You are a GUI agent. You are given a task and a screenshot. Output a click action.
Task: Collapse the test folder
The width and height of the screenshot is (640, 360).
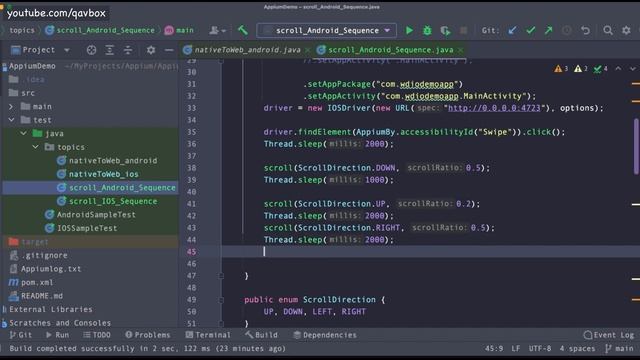click(11, 120)
